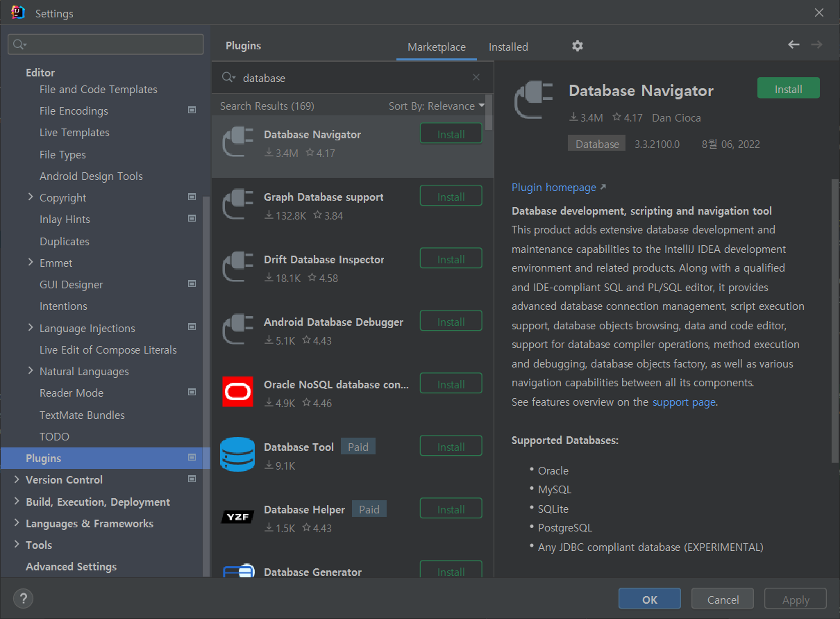Image resolution: width=840 pixels, height=619 pixels.
Task: Focus the settings search input field
Action: [x=106, y=44]
